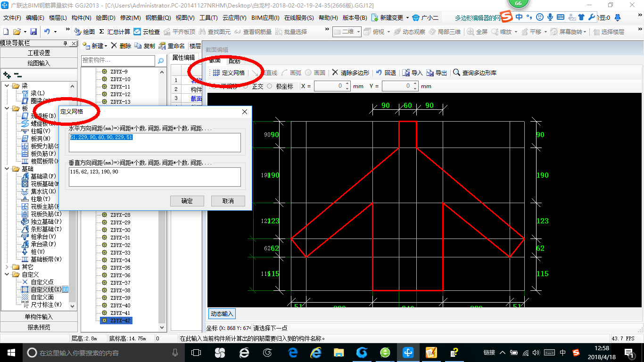Select 桩承台(V) in the navigation tree

pos(39,237)
